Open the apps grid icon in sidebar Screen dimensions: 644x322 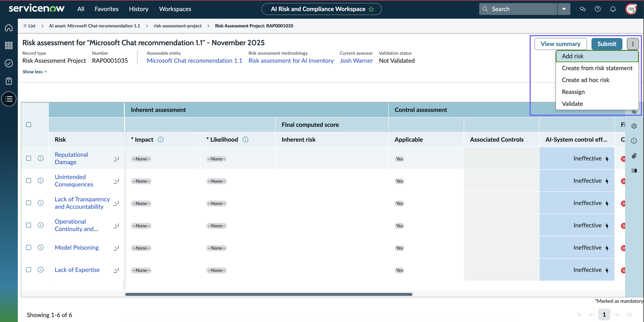(x=9, y=45)
